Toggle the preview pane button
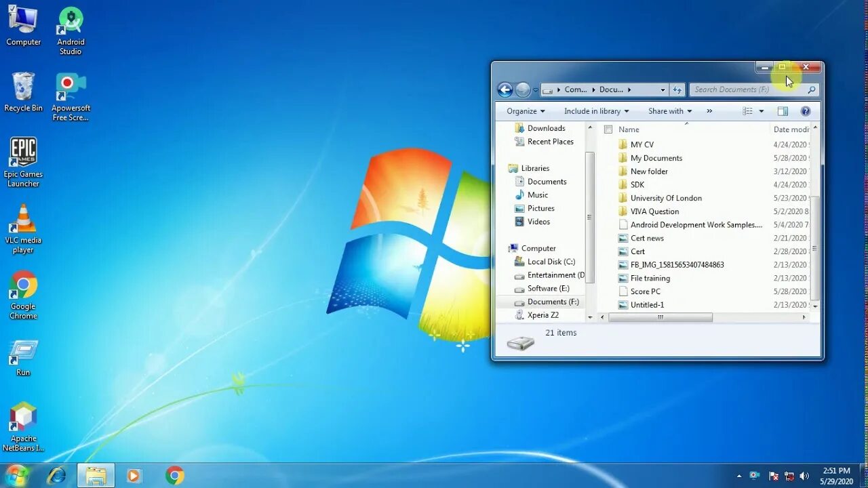The height and width of the screenshot is (488, 868). coord(783,111)
